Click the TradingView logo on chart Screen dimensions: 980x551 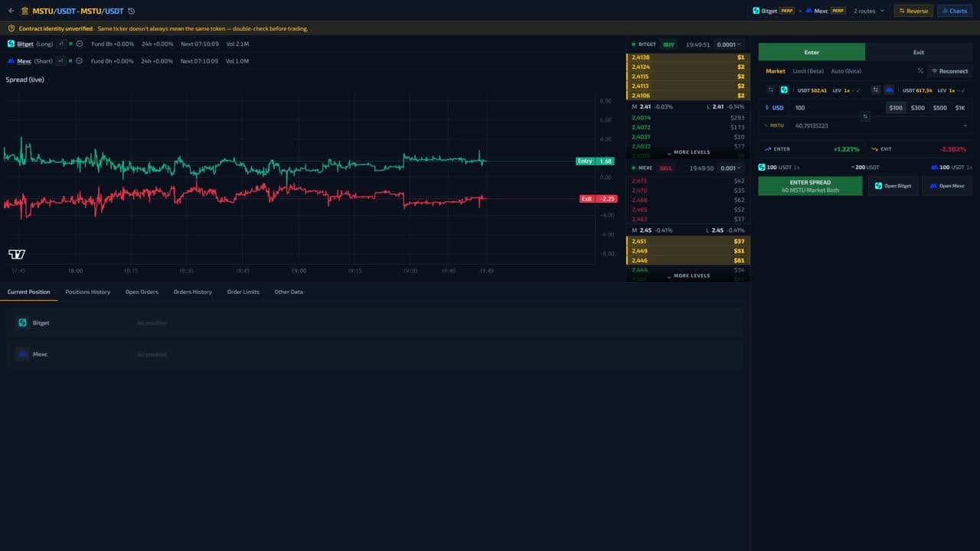pyautogui.click(x=17, y=254)
